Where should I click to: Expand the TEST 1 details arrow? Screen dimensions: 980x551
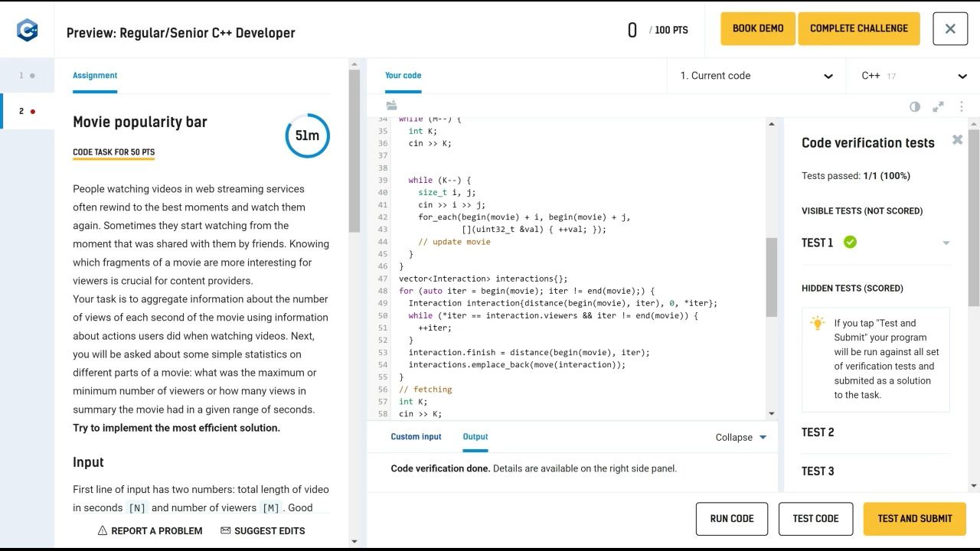[x=946, y=243]
